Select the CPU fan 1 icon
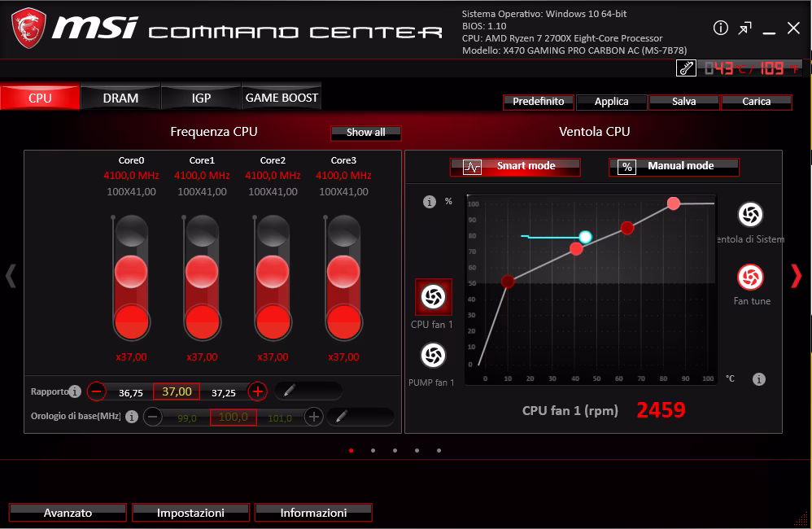 434,297
